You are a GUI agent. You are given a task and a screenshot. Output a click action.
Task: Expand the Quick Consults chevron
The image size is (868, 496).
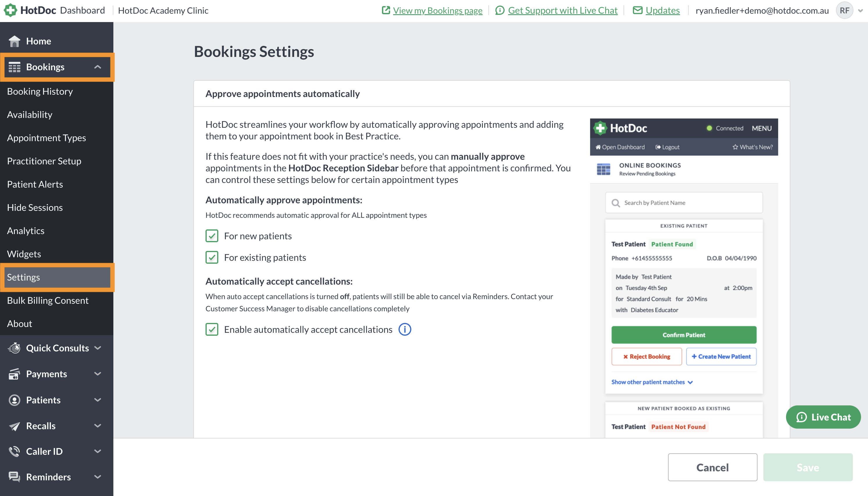(97, 348)
